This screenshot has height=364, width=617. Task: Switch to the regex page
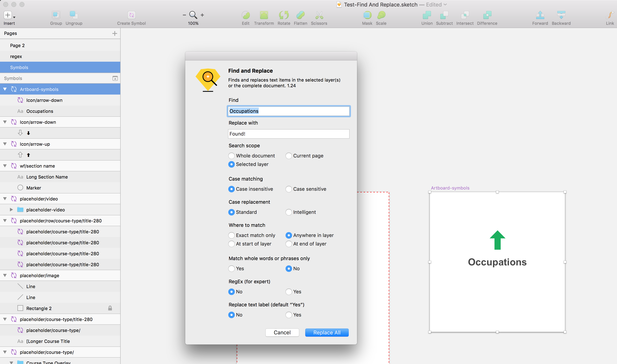[x=16, y=56]
